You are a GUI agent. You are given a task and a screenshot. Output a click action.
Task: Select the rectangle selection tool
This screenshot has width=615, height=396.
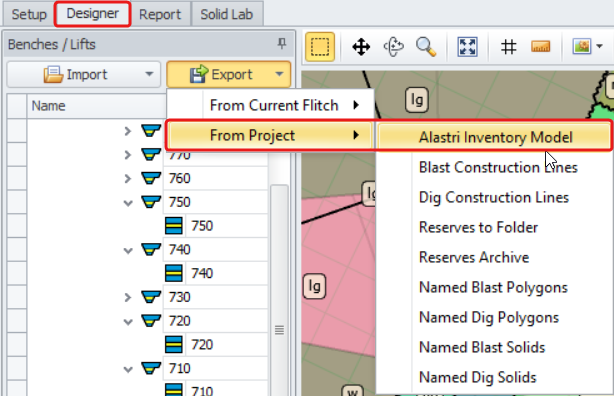point(320,47)
